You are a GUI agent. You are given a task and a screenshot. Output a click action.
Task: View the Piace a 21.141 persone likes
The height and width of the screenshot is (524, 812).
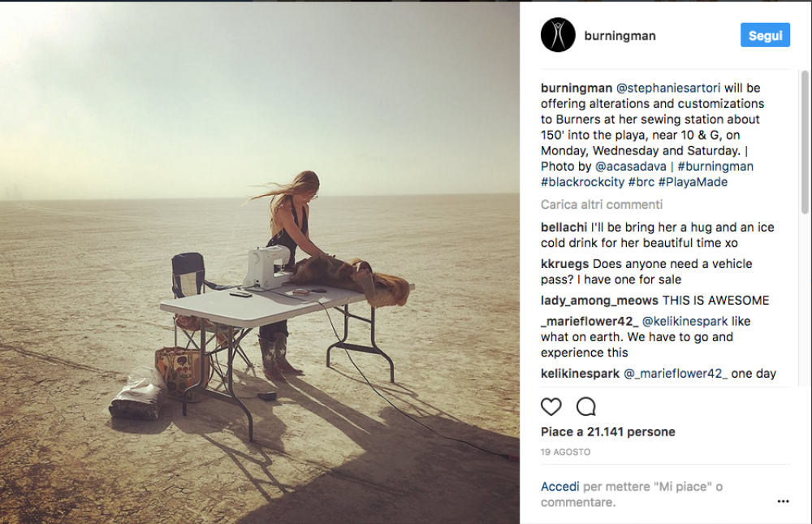(608, 432)
